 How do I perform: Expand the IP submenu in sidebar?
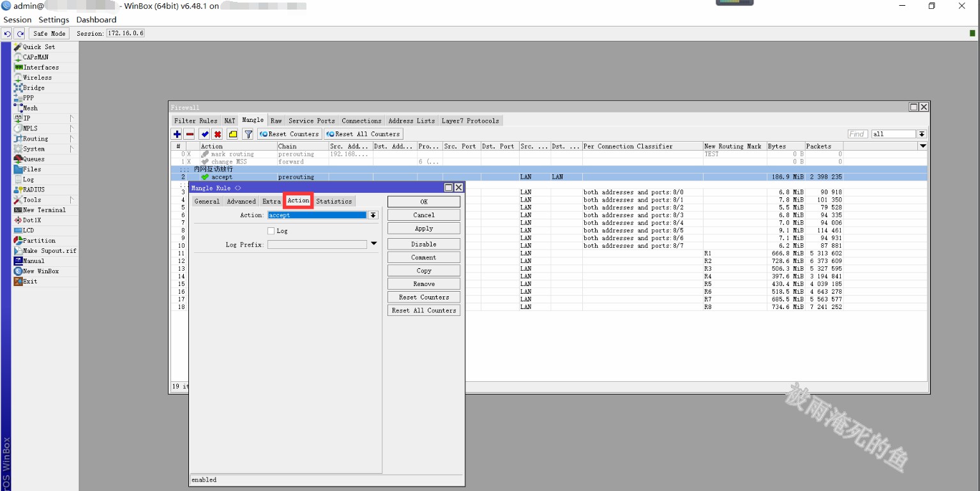pos(27,118)
